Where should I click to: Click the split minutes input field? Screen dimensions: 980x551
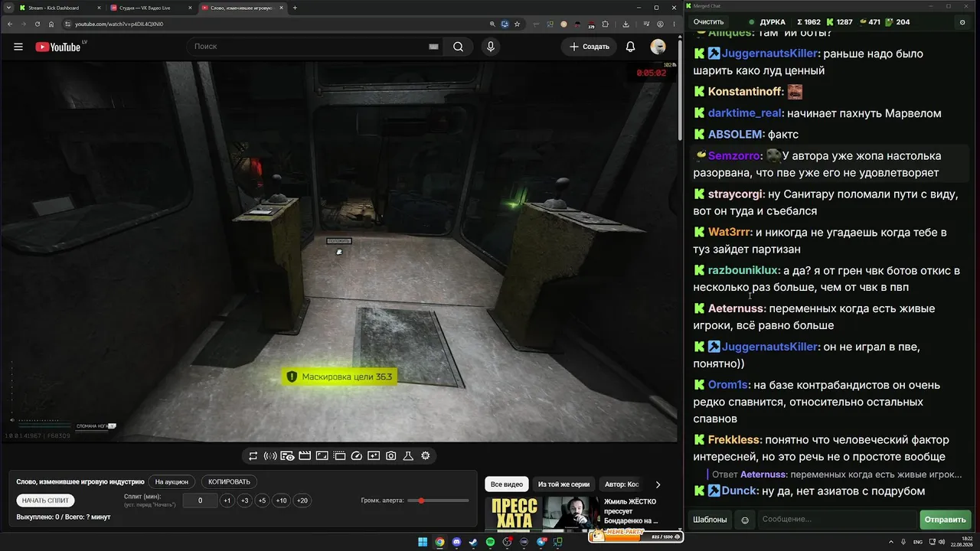[201, 500]
